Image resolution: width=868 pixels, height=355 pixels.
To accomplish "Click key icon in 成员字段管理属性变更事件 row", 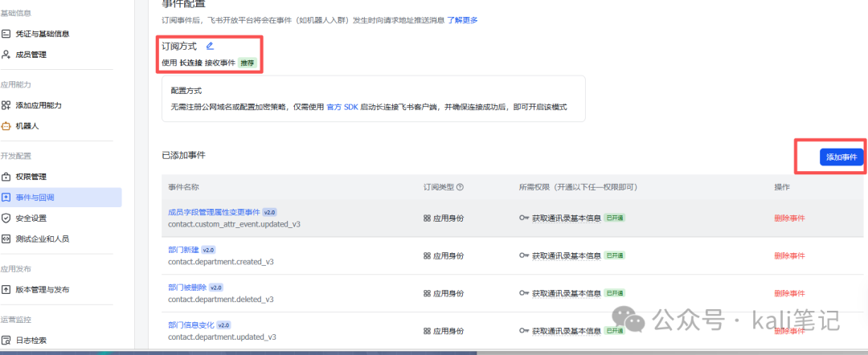I will (524, 218).
